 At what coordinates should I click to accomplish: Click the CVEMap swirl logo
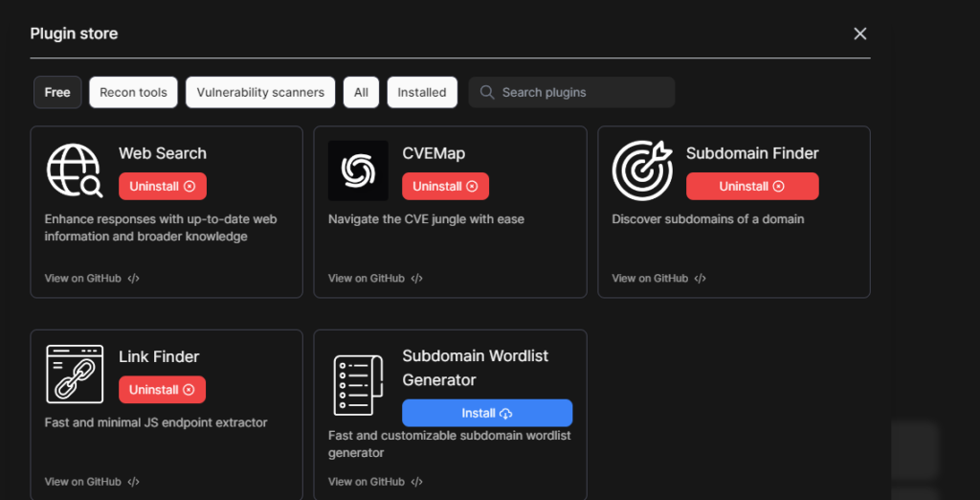(x=358, y=170)
